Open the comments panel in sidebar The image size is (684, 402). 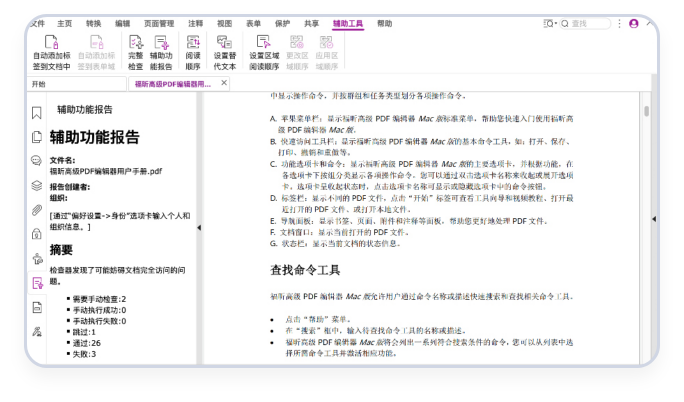pyautogui.click(x=37, y=160)
